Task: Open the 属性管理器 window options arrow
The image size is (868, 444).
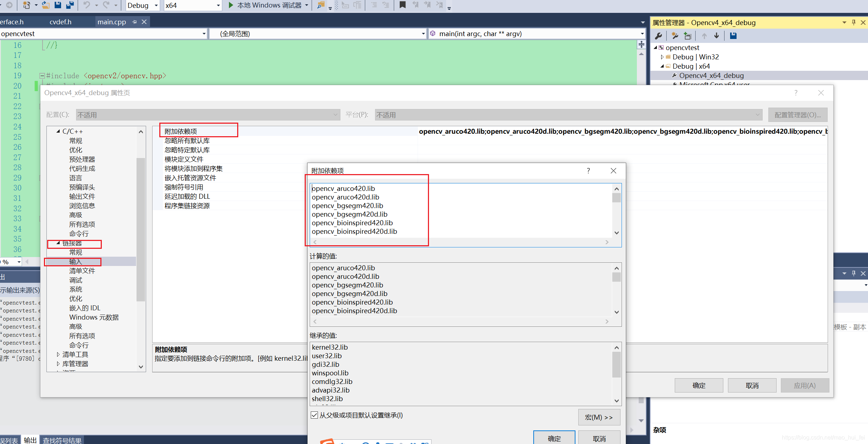Action: (844, 23)
